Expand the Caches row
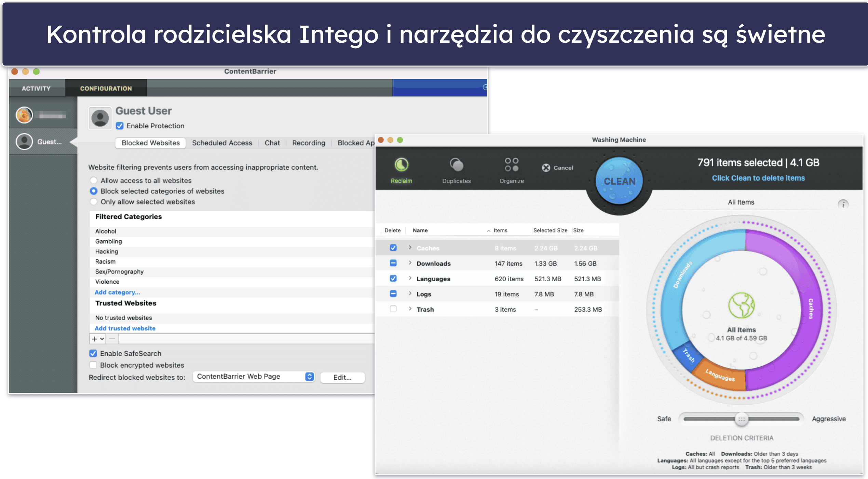The width and height of the screenshot is (868, 479). [x=410, y=248]
